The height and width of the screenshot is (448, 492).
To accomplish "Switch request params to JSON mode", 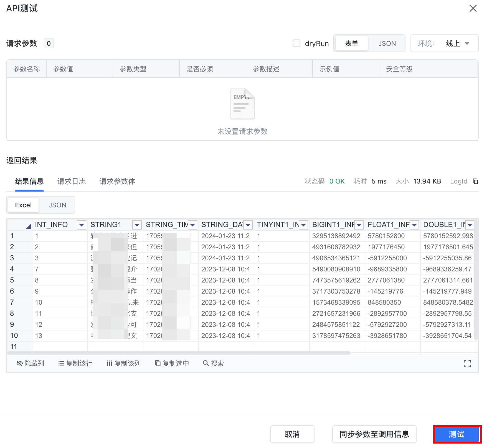I will (x=387, y=44).
